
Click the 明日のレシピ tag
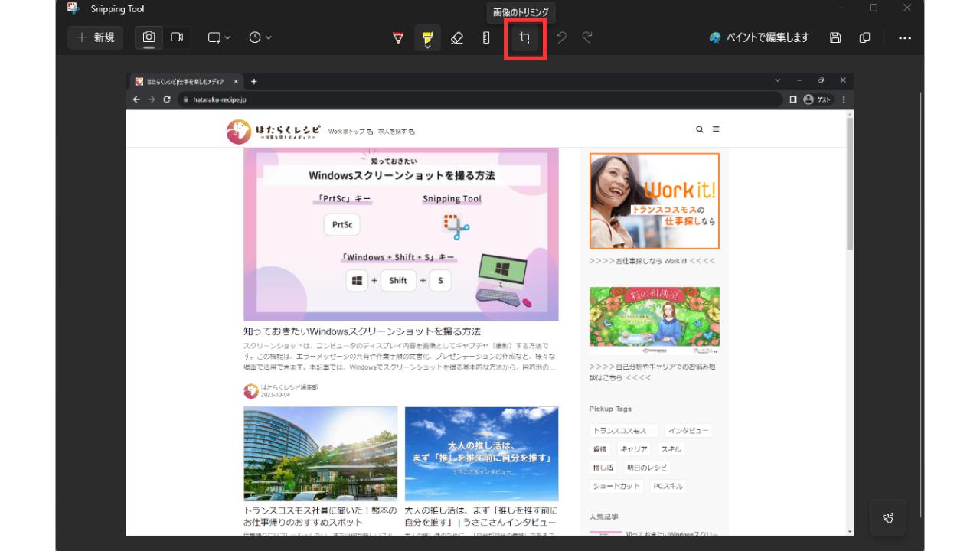click(647, 468)
